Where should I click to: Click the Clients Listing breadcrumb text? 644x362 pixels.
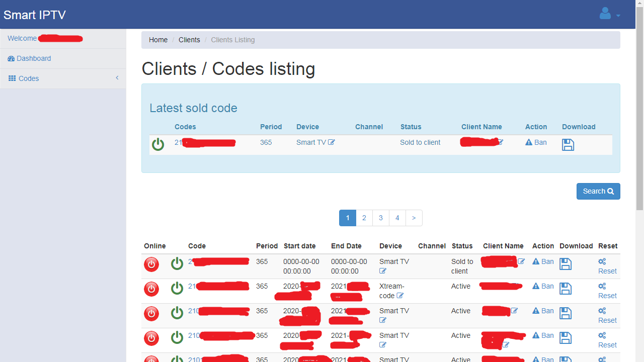pos(233,40)
